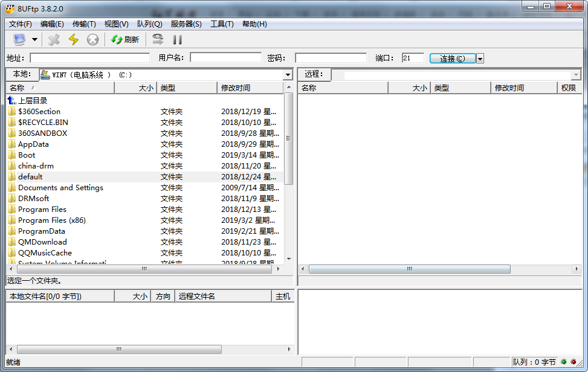Open the site manager computer icon

pos(19,39)
